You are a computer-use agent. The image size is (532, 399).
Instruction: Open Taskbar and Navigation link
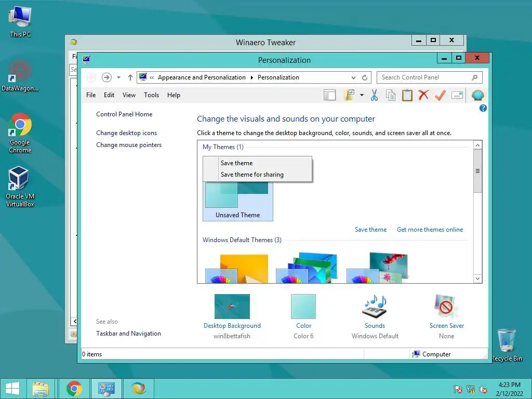129,334
